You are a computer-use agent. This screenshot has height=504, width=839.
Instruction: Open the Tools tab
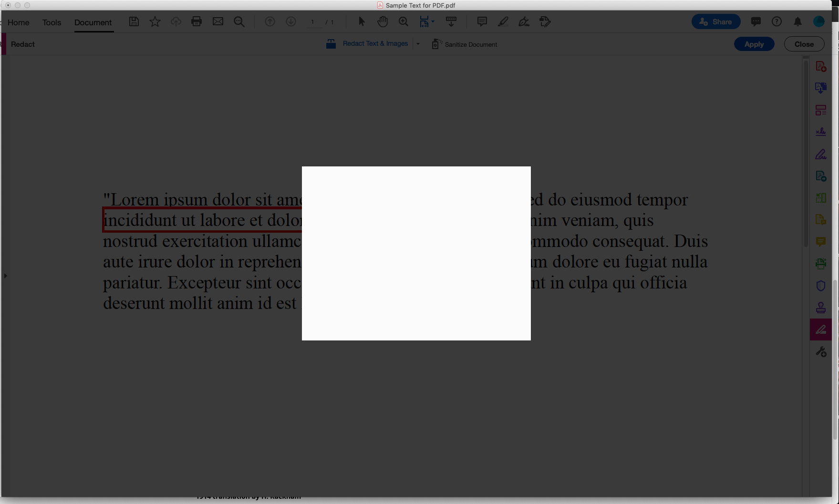[x=52, y=22]
